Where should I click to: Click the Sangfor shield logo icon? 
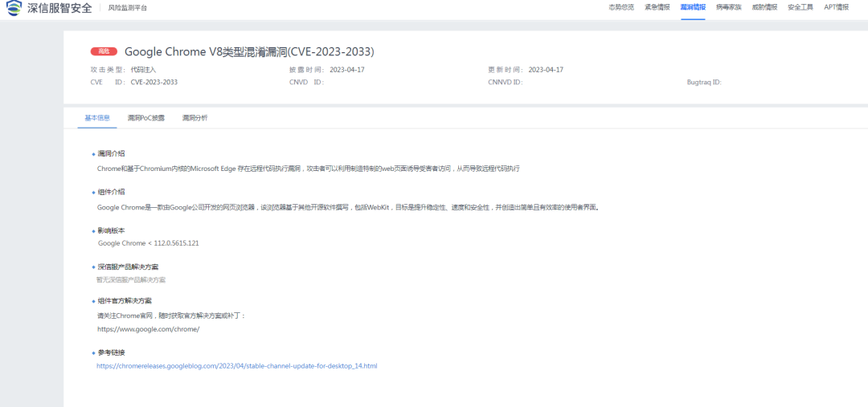[14, 8]
